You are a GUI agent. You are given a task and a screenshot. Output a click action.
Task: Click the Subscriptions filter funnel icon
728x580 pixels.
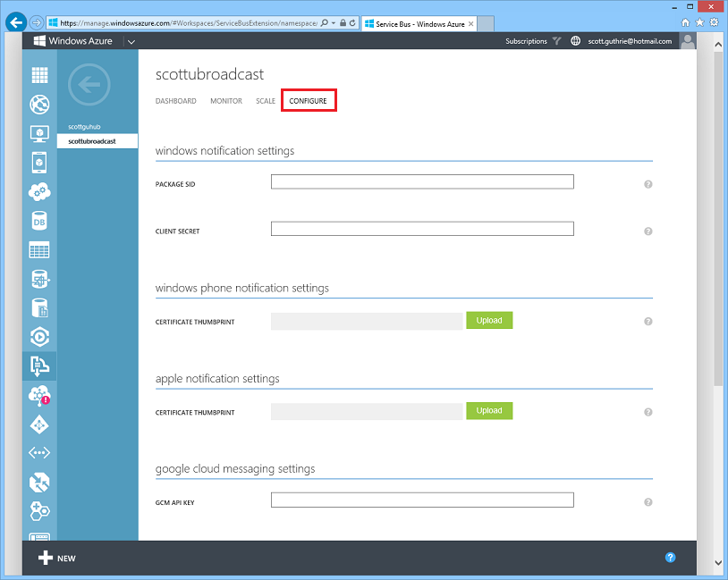pyautogui.click(x=556, y=41)
